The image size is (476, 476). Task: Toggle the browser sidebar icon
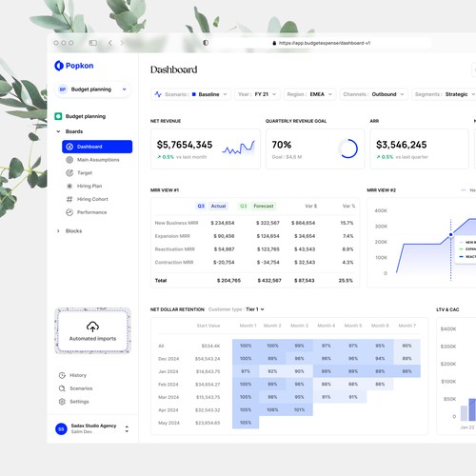click(92, 43)
